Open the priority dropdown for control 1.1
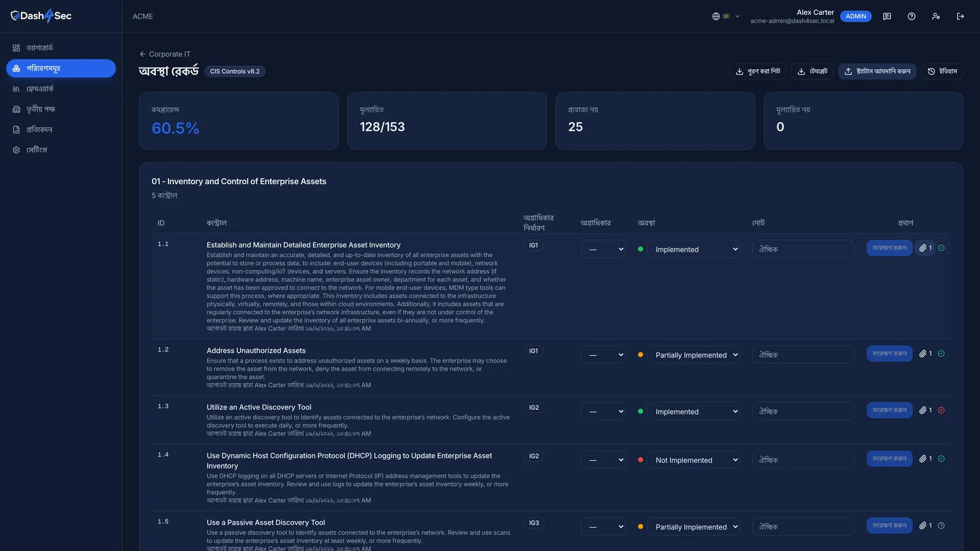Viewport: 980px width, 551px height. point(603,249)
